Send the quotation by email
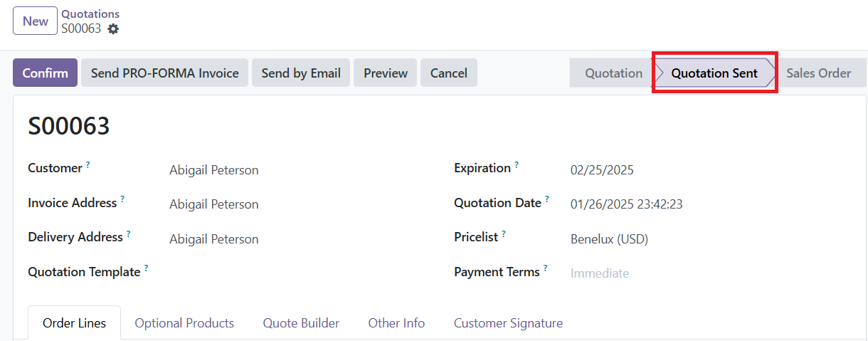 [301, 73]
